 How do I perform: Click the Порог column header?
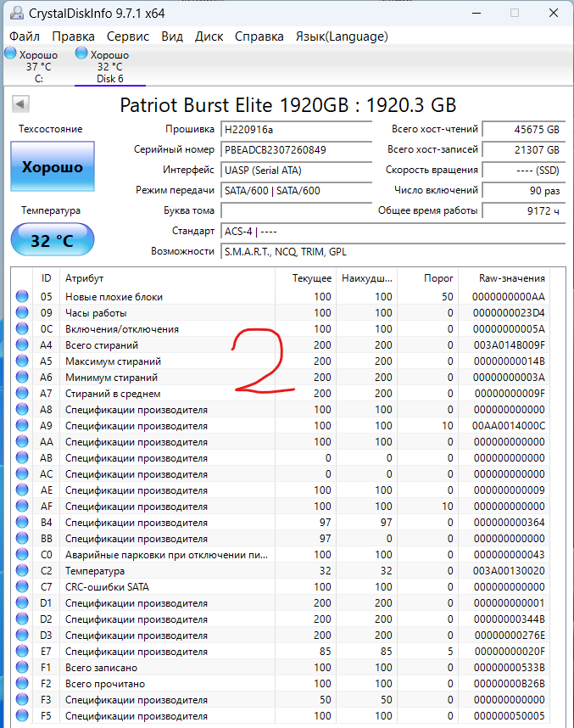pyautogui.click(x=428, y=278)
